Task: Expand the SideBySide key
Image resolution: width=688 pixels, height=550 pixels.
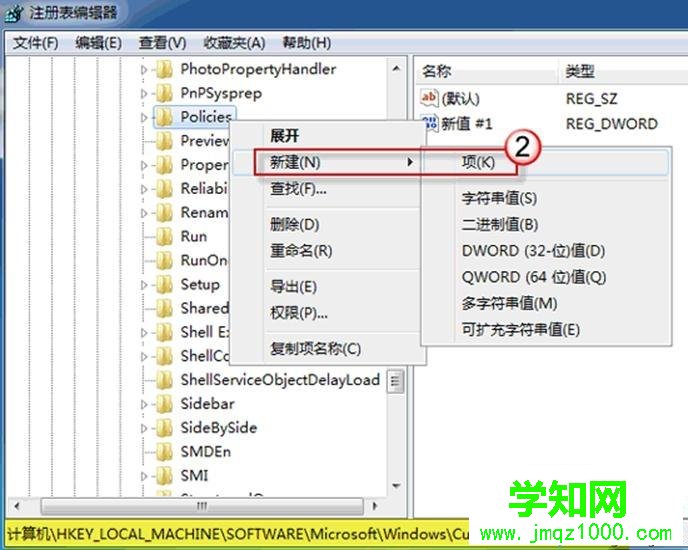Action: [x=144, y=428]
